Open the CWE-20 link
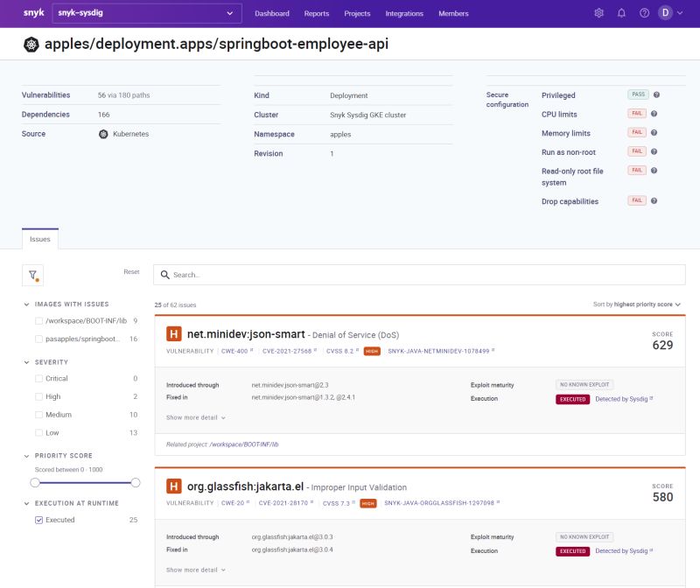 coord(235,503)
